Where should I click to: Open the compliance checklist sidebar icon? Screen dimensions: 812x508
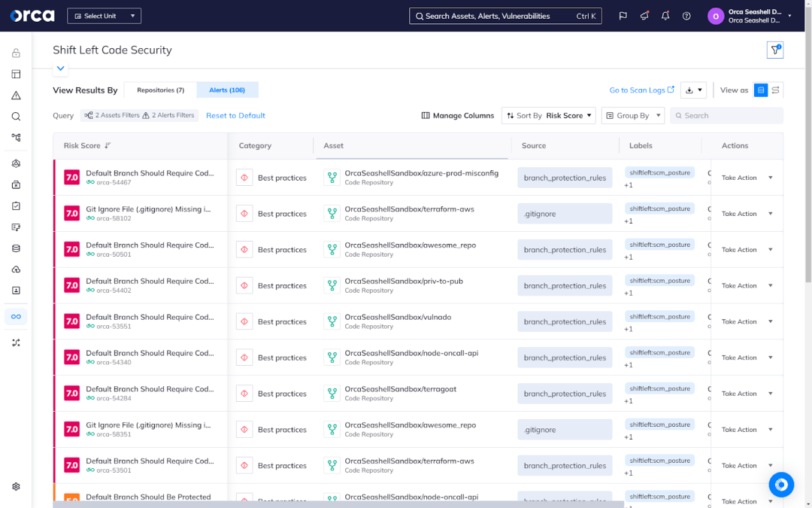(x=16, y=205)
